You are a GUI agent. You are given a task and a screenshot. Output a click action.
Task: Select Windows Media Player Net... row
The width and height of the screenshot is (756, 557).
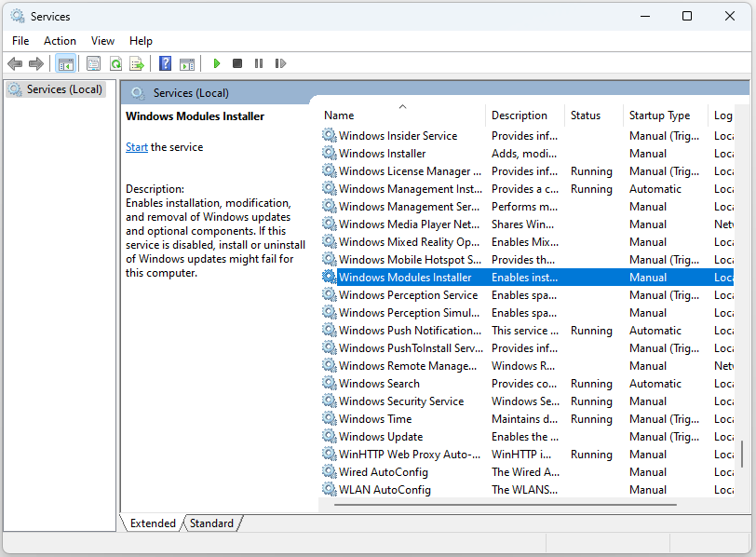click(x=527, y=224)
